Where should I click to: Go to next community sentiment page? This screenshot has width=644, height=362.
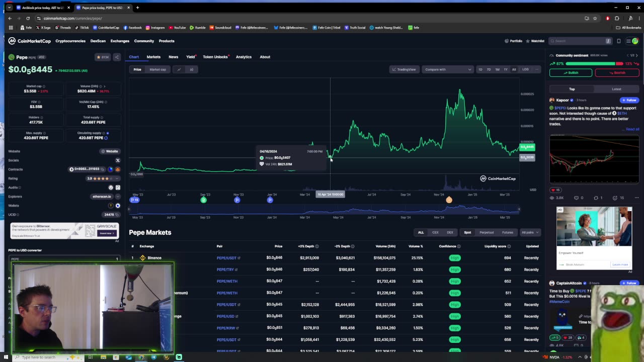pos(636,55)
